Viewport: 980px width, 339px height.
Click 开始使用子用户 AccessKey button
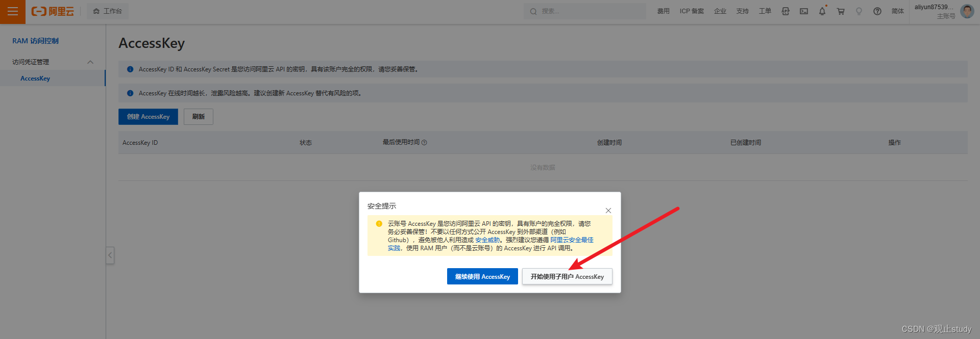point(567,276)
